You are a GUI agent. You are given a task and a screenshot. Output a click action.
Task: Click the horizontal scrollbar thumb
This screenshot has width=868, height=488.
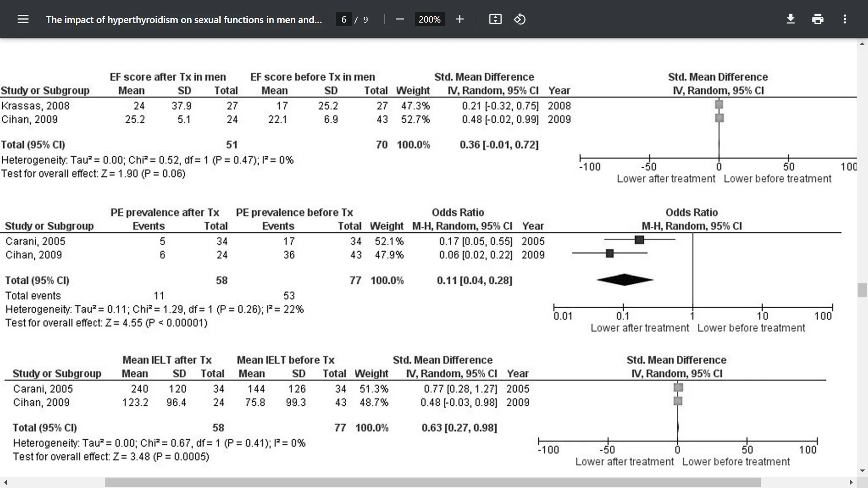433,483
